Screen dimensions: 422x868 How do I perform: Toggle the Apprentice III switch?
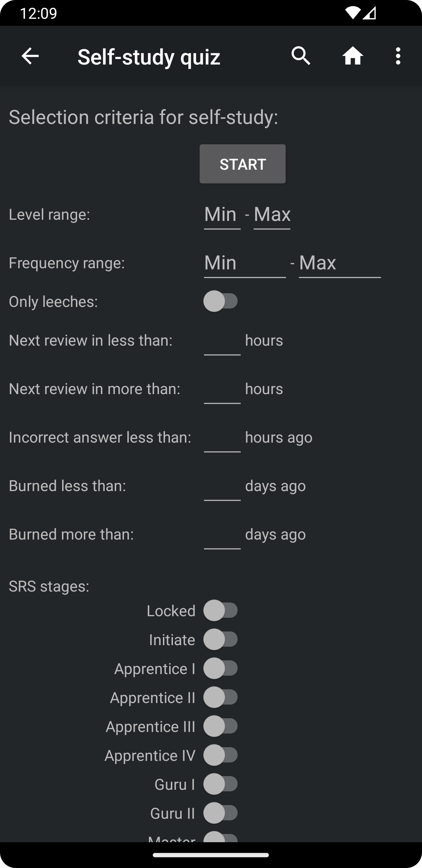pyautogui.click(x=221, y=726)
